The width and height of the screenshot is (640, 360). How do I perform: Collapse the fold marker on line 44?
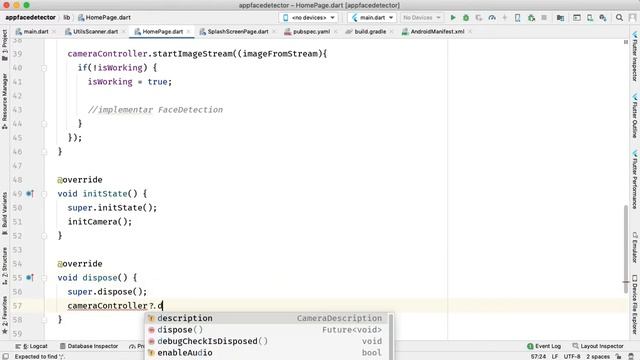coord(44,124)
